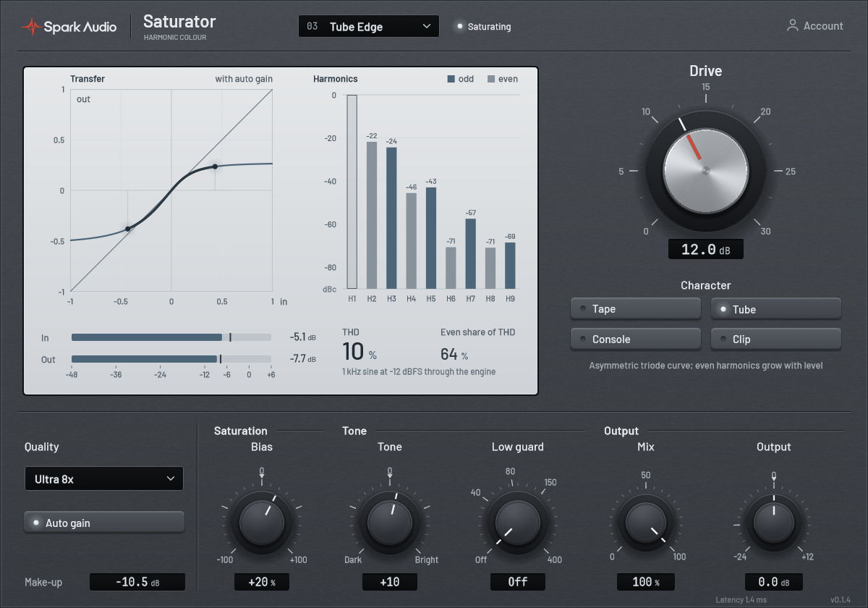Image resolution: width=868 pixels, height=608 pixels.
Task: Click the Drive scale mark 30
Action: pos(765,232)
